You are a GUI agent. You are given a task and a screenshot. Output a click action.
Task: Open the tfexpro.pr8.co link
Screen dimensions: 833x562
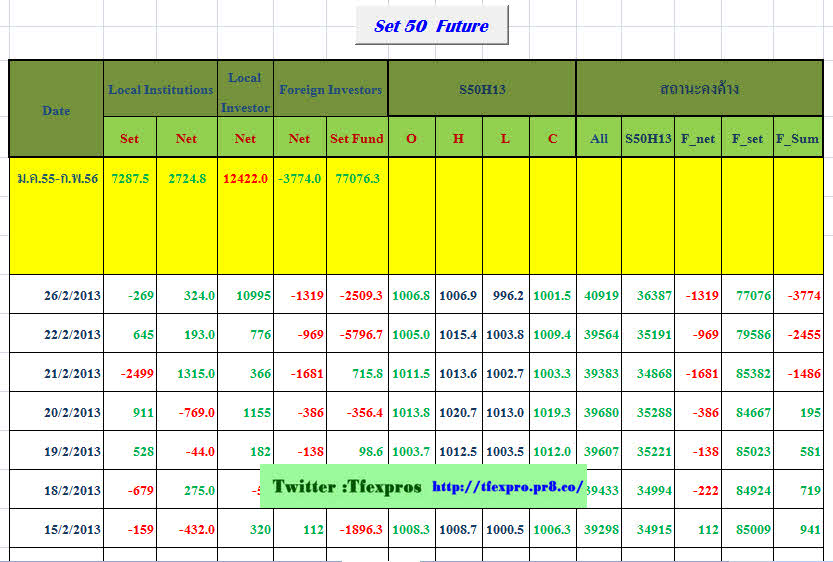507,487
